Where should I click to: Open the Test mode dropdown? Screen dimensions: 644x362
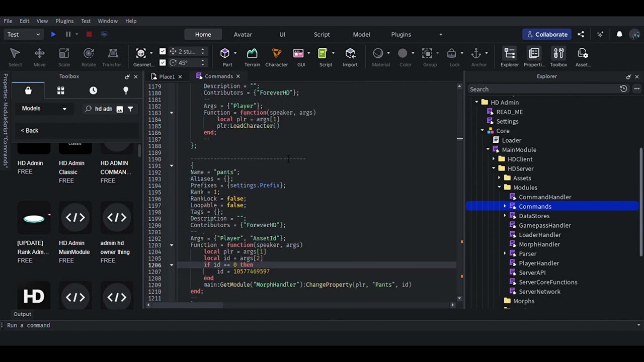coord(23,34)
